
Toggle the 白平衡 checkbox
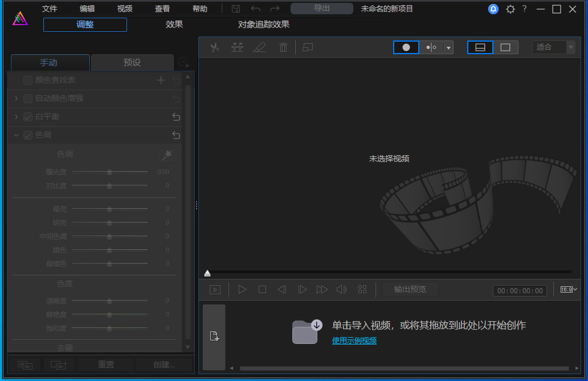[28, 117]
